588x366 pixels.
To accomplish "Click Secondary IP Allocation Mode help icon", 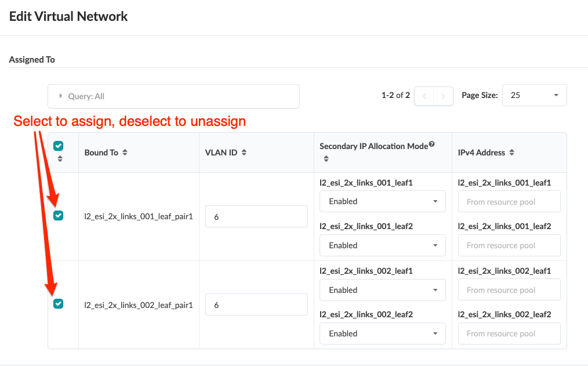I will point(431,144).
